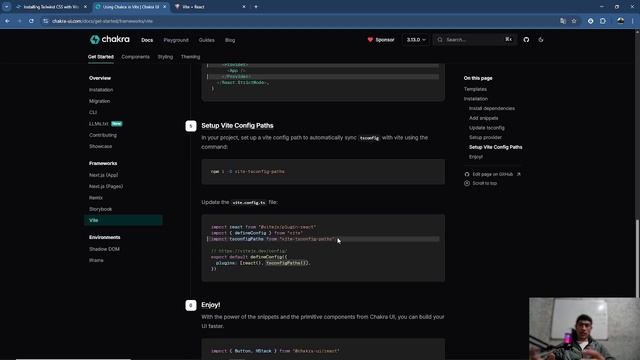Select the Vite sidebar item
Image resolution: width=640 pixels, height=360 pixels.
point(123,220)
